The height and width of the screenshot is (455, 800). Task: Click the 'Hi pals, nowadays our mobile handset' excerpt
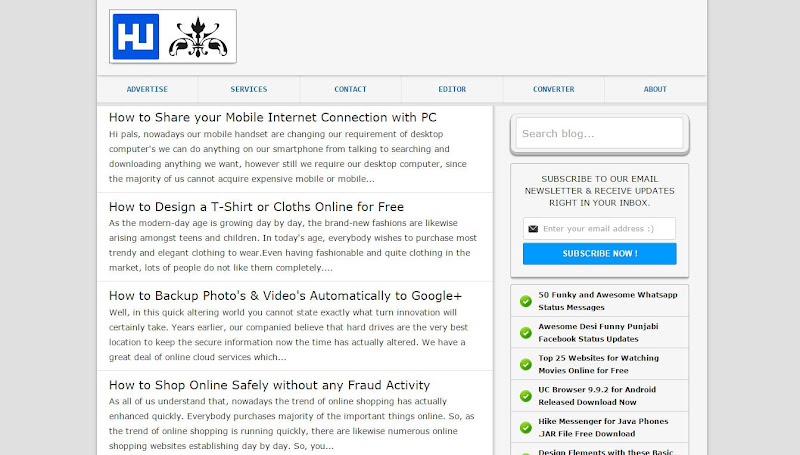click(288, 157)
